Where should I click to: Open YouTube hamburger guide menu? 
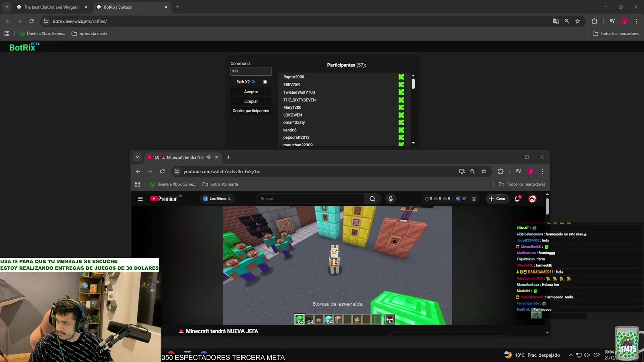140,199
